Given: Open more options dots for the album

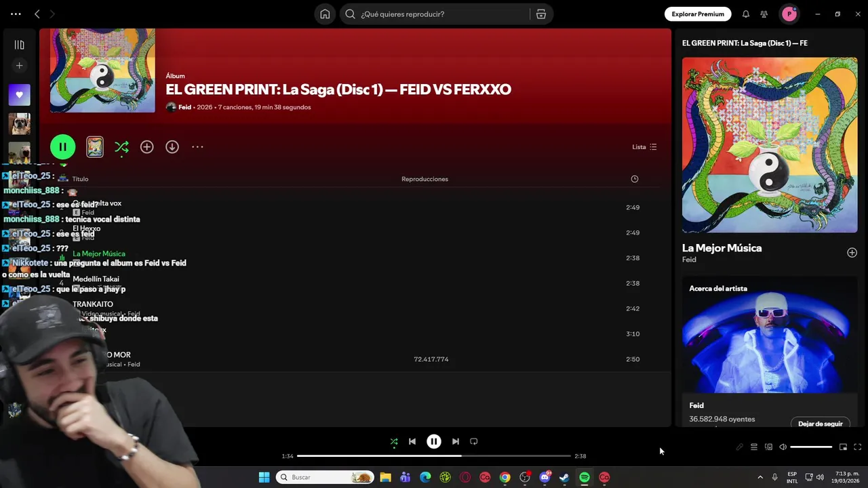Looking at the screenshot, I should [197, 147].
